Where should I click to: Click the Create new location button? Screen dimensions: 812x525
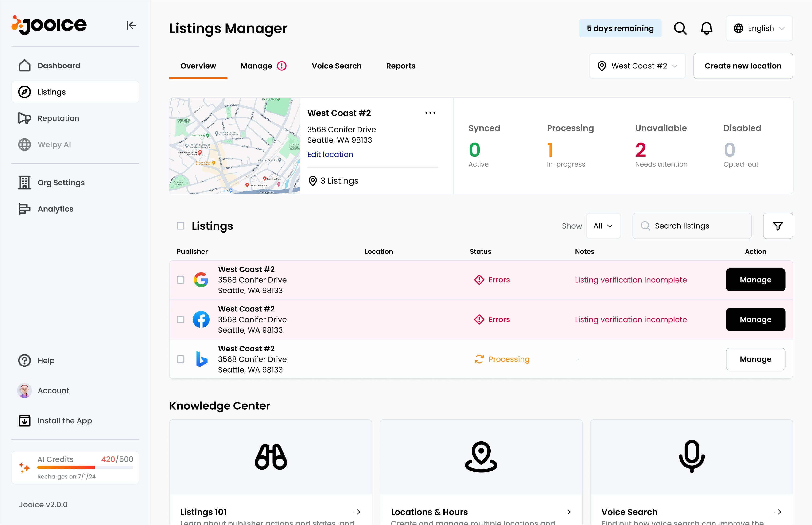[x=743, y=66]
